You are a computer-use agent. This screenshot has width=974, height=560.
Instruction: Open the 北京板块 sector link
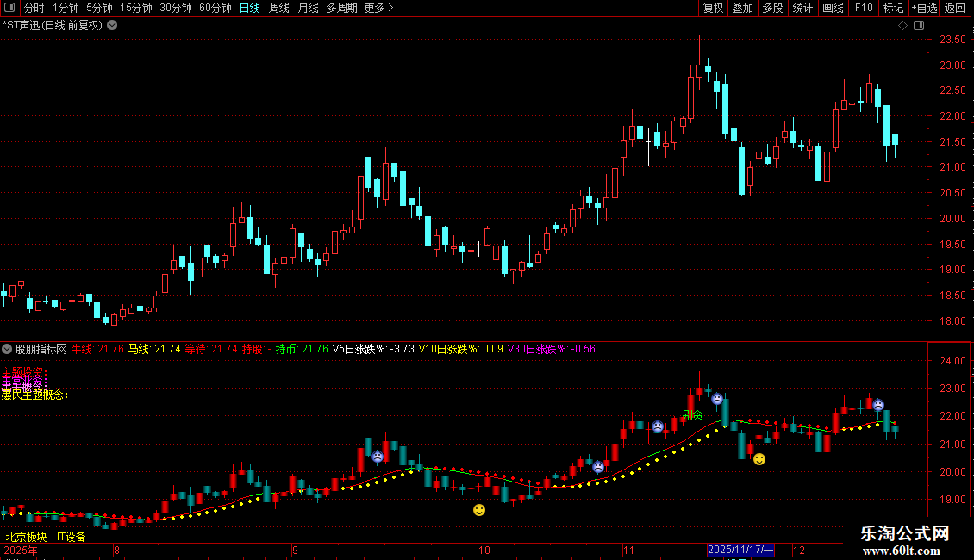pos(26,537)
